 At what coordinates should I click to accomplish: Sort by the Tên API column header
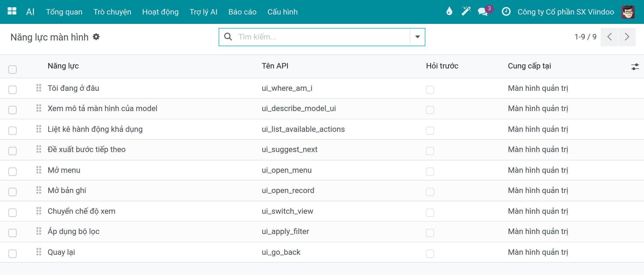coord(275,66)
